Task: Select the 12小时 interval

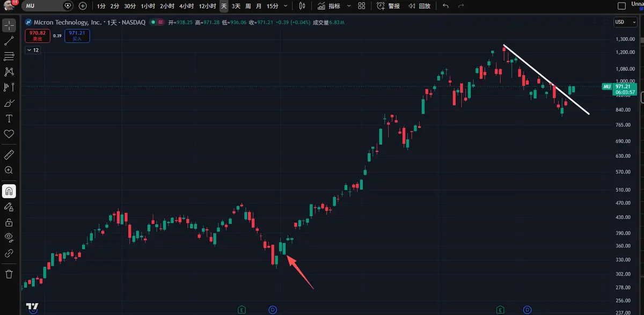Action: [x=208, y=6]
